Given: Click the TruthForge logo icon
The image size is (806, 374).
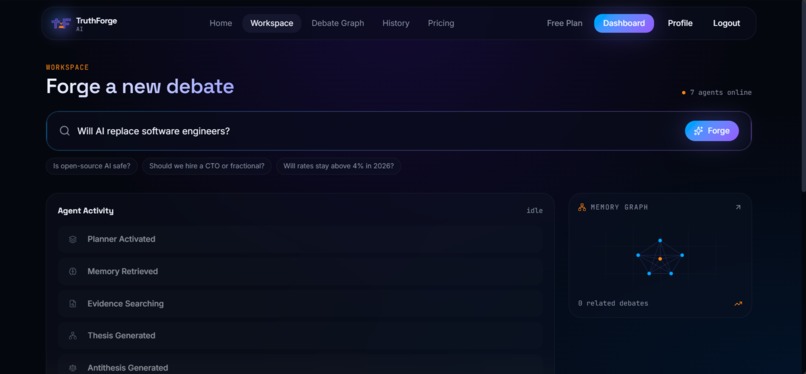Looking at the screenshot, I should (61, 23).
